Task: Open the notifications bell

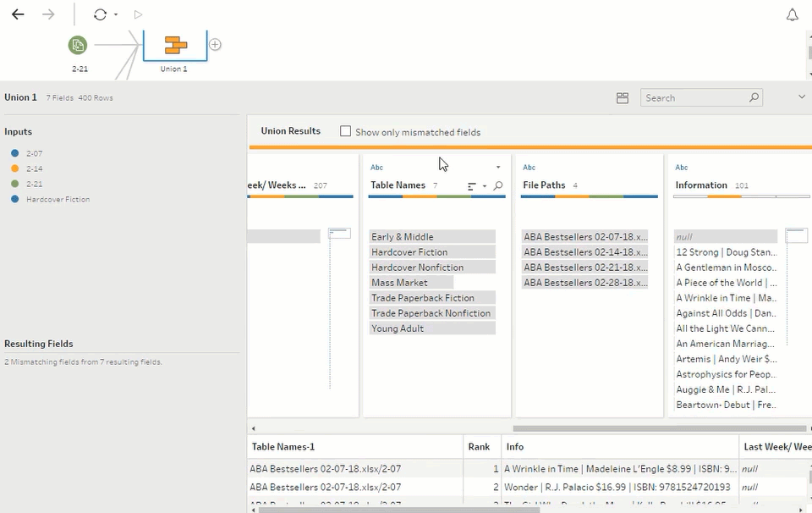Action: (x=792, y=14)
